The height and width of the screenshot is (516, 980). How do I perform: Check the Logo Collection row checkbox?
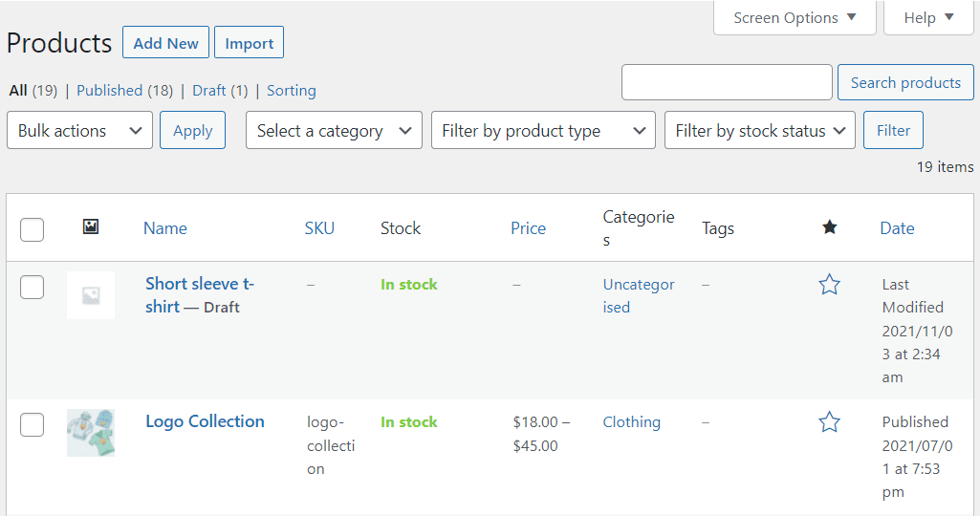pos(32,425)
